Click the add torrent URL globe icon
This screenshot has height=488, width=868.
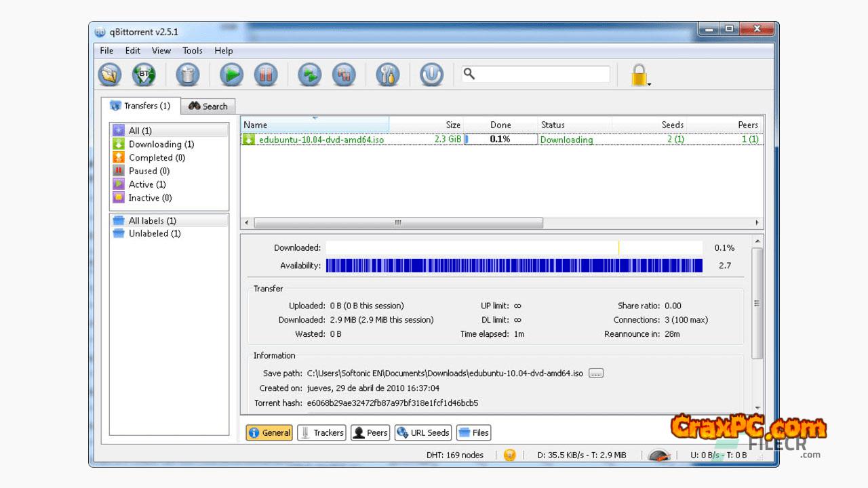click(144, 75)
